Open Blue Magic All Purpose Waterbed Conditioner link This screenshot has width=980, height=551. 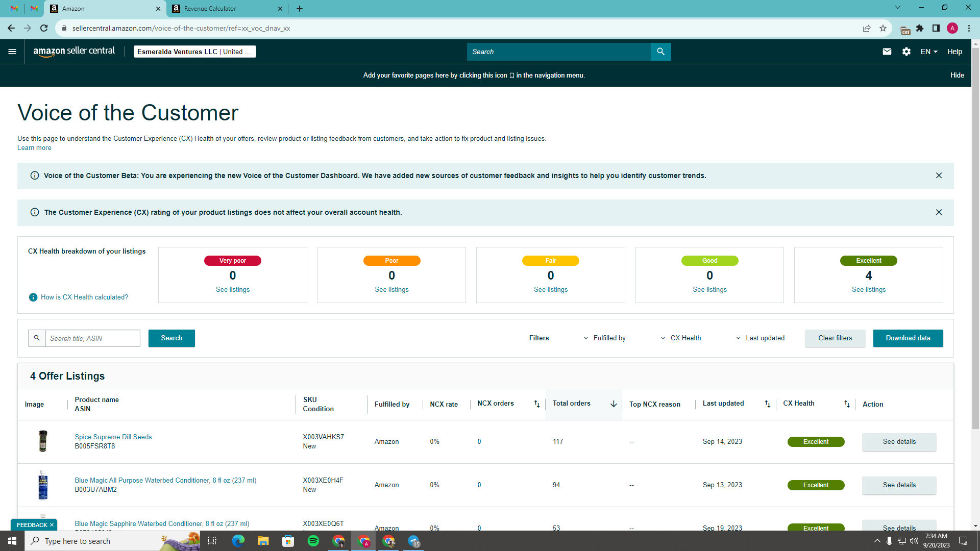click(x=165, y=481)
